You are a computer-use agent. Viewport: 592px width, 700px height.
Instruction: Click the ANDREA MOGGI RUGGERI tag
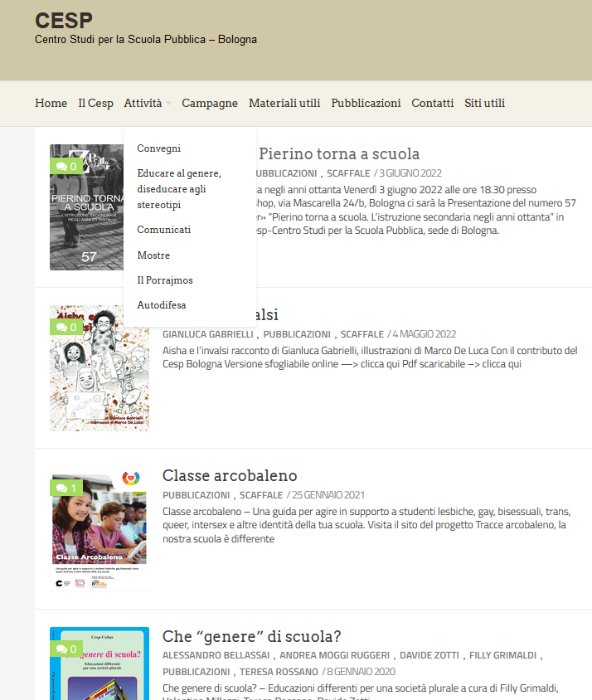pyautogui.click(x=334, y=655)
